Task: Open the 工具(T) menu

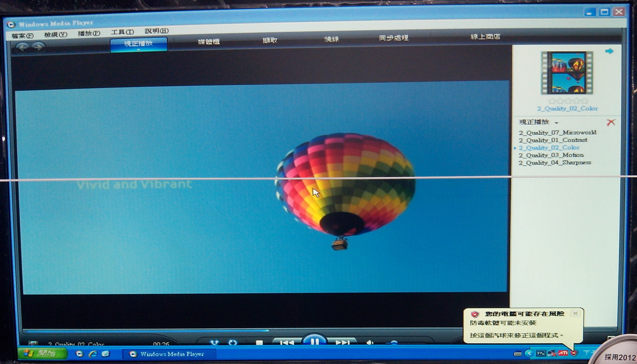Action: click(122, 32)
